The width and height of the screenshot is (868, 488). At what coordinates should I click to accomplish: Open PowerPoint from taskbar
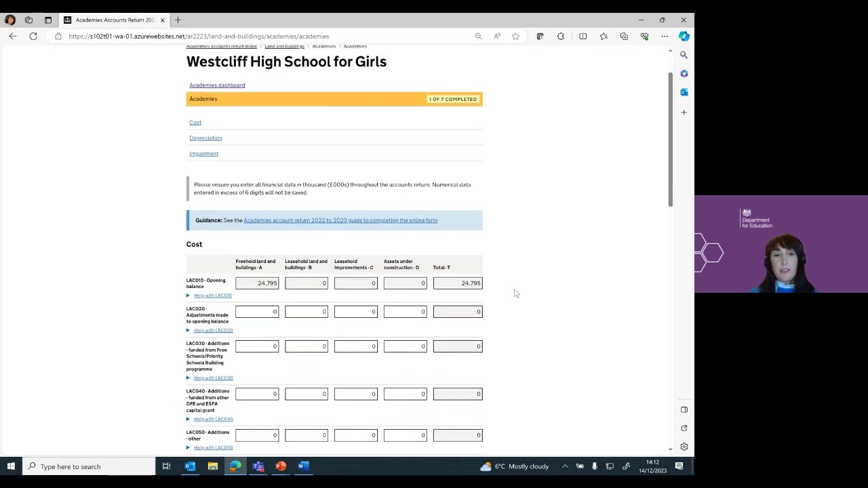point(281,466)
